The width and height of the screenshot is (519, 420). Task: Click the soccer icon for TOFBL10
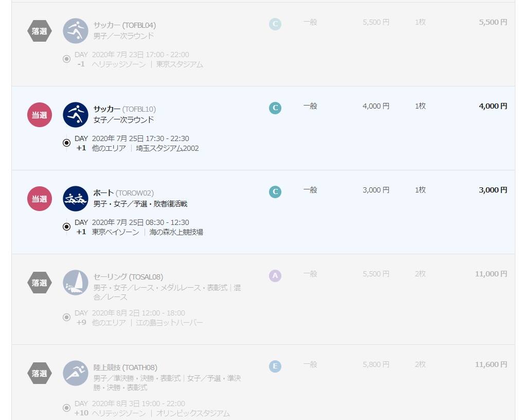pos(76,115)
